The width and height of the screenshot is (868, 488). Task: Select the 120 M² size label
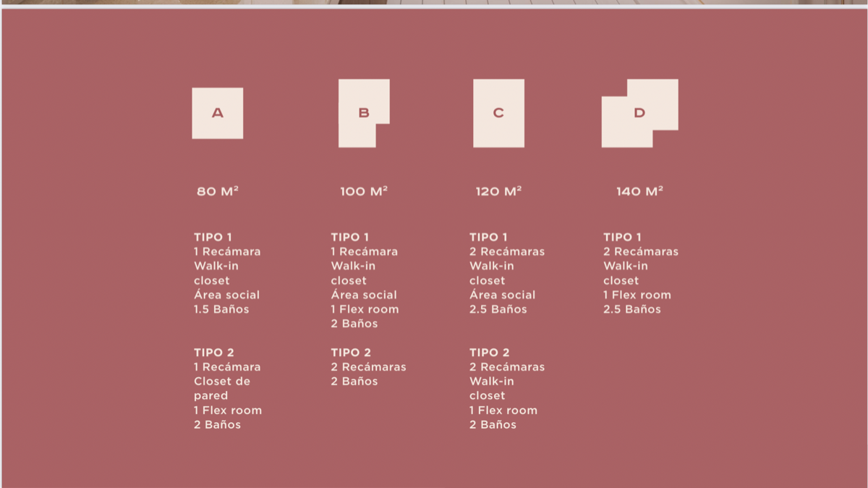coord(498,192)
